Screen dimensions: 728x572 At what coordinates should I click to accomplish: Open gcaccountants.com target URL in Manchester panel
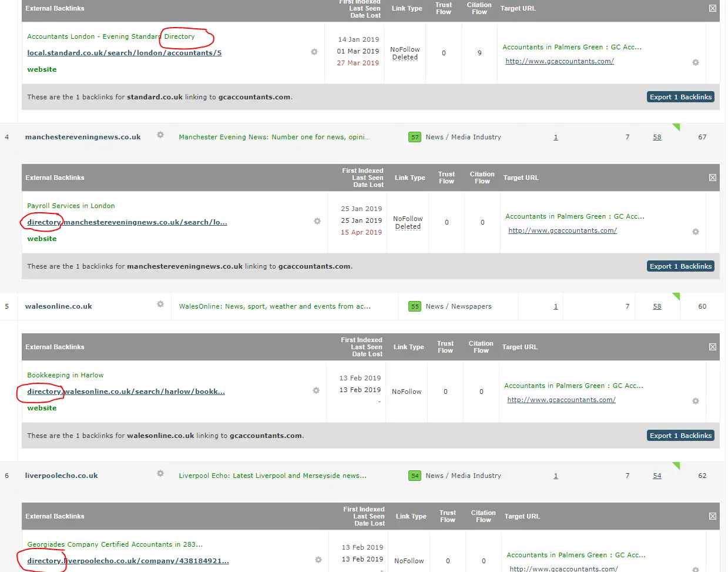(562, 230)
